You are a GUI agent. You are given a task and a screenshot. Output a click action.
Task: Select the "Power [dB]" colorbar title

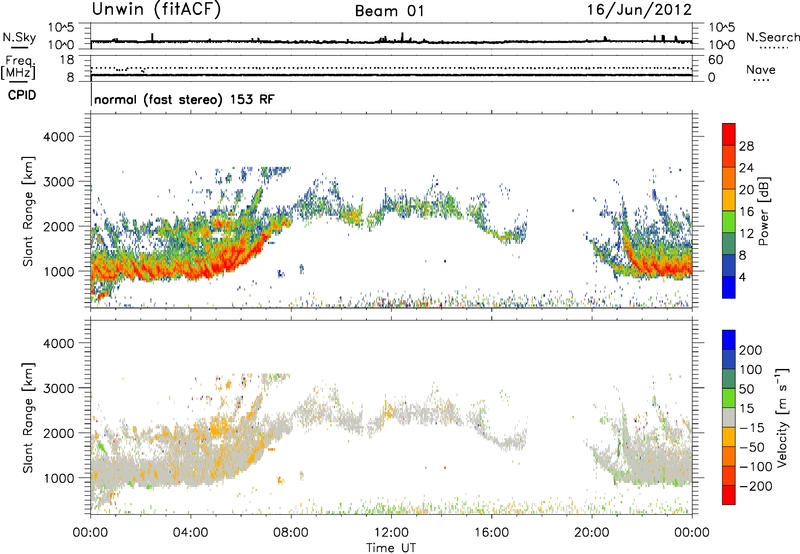point(763,211)
